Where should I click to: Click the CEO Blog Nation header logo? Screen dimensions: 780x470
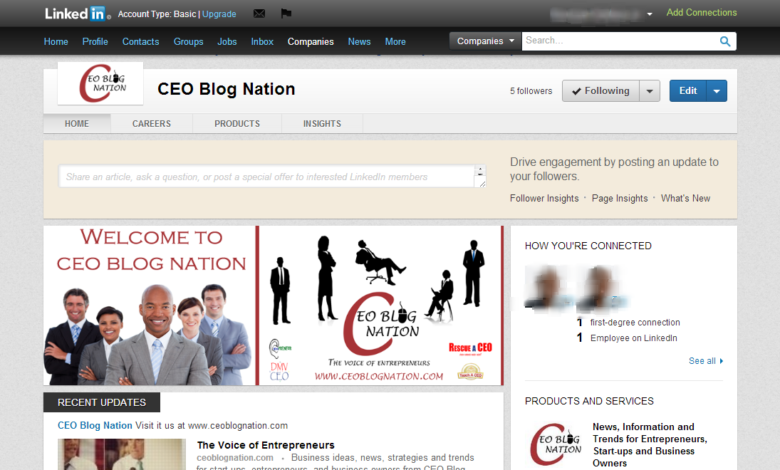(x=100, y=84)
